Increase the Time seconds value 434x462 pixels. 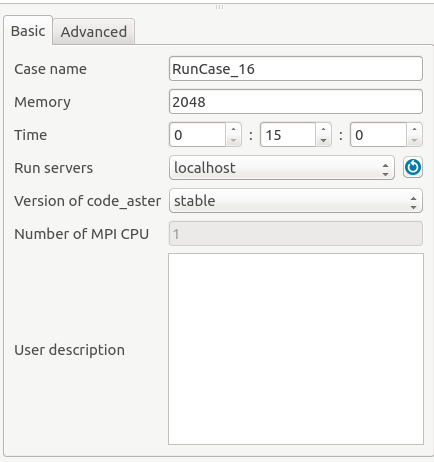[414, 129]
